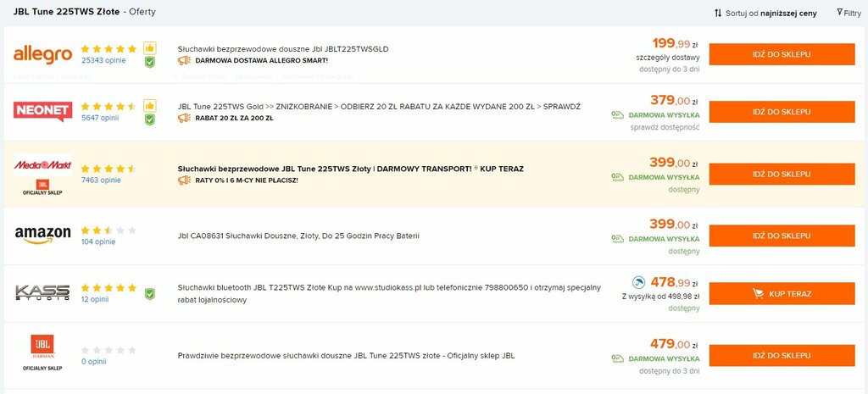Open the Filtry filters menu
This screenshot has width=868, height=394.
849,13
